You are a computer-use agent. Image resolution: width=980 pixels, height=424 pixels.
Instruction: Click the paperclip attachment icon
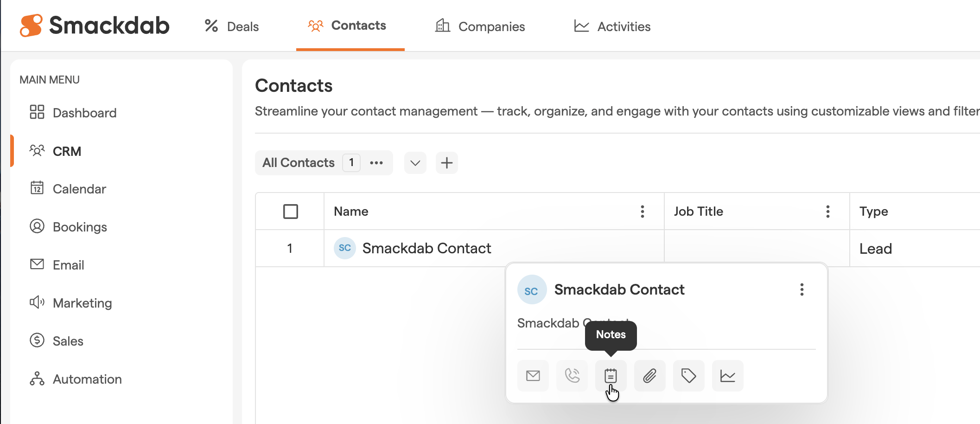pos(649,376)
